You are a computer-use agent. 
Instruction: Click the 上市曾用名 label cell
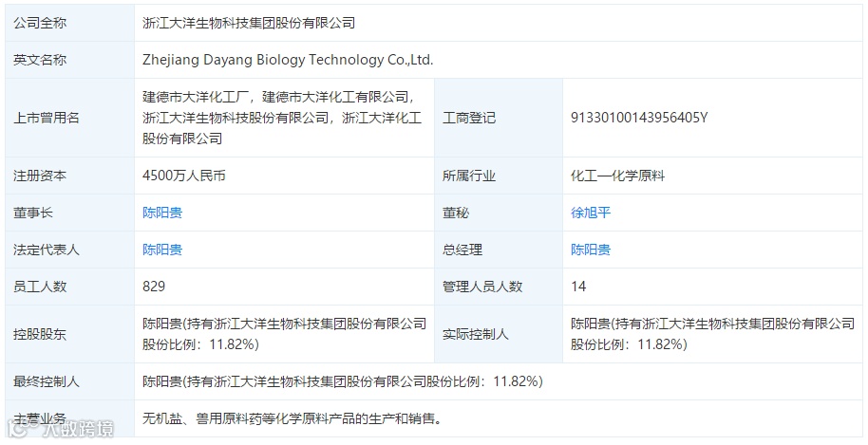[x=69, y=118]
